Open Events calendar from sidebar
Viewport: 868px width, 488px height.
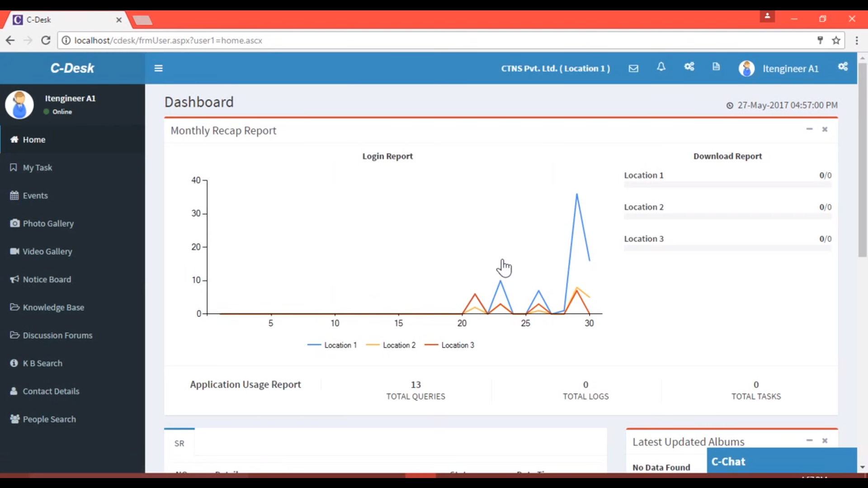tap(35, 195)
